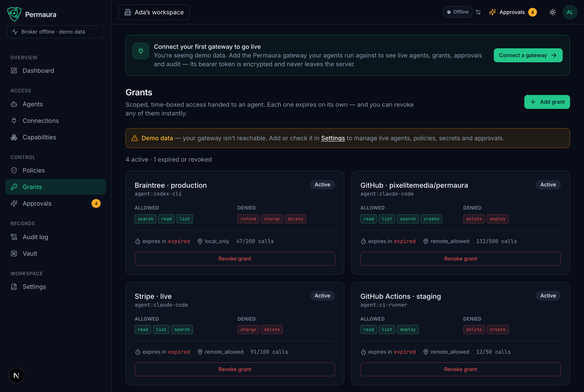584x392 pixels.
Task: Click the Audit log scroll icon
Action: [14, 237]
